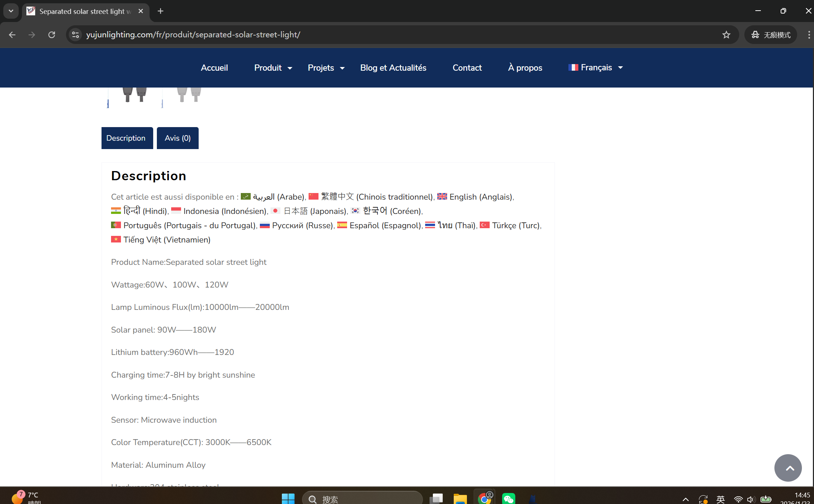Click the scroll-to-top arrow button
814x504 pixels.
pyautogui.click(x=788, y=468)
